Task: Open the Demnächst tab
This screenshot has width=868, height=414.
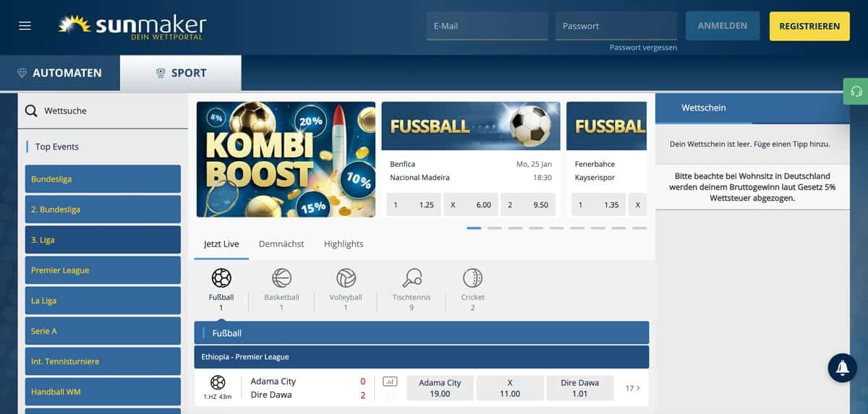Action: click(x=281, y=244)
